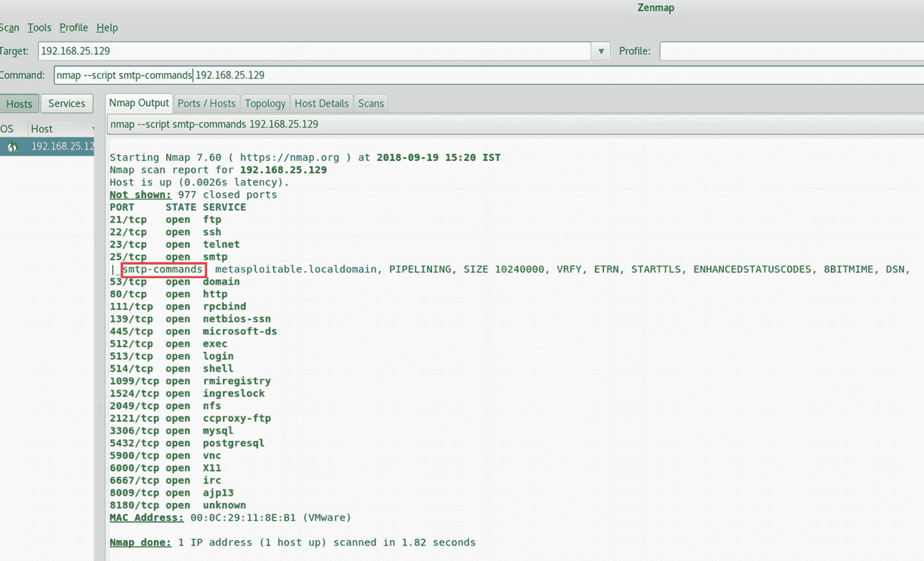924x561 pixels.
Task: Click the OS icon of the listed host
Action: [x=12, y=147]
